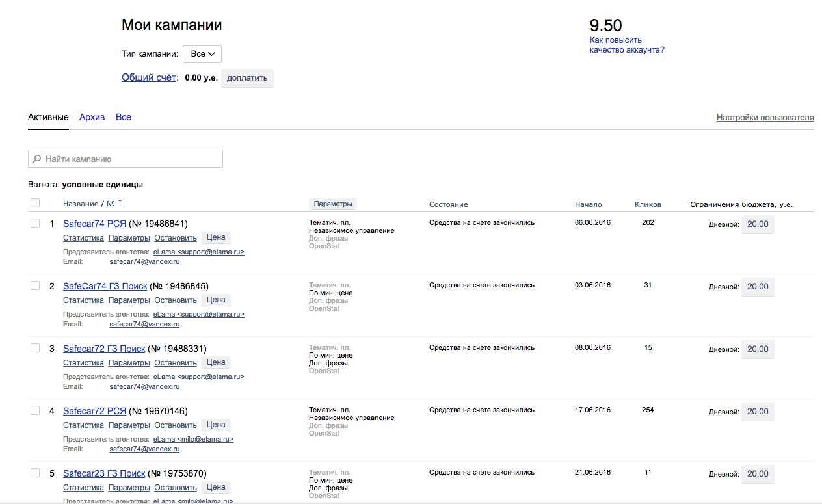Check the box for SafeCar74 ГЗ Поиск
The height and width of the screenshot is (504, 822).
click(x=35, y=285)
